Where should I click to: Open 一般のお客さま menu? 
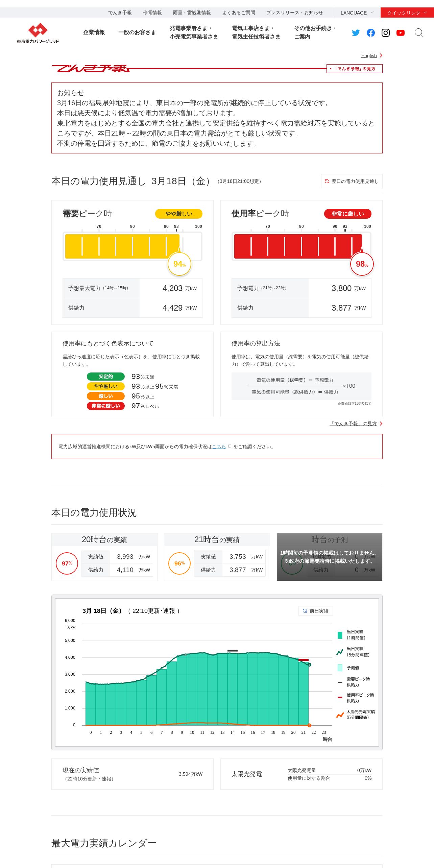tap(137, 32)
